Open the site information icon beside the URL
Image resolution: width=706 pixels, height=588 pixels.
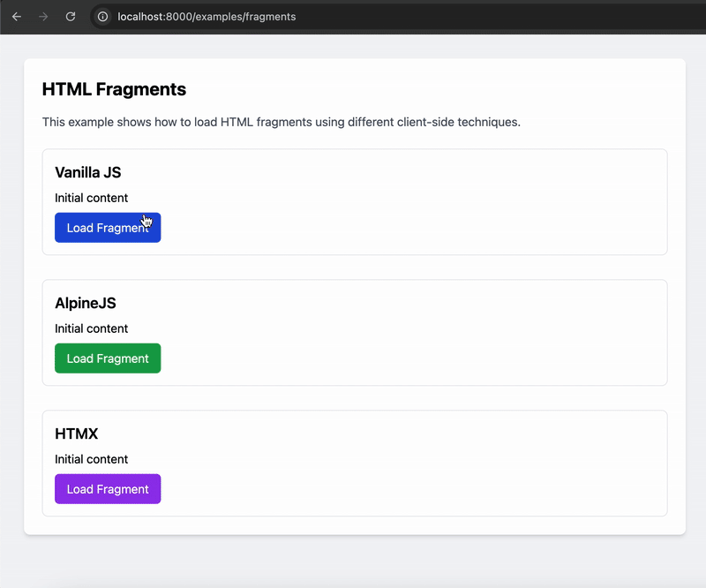tap(102, 17)
